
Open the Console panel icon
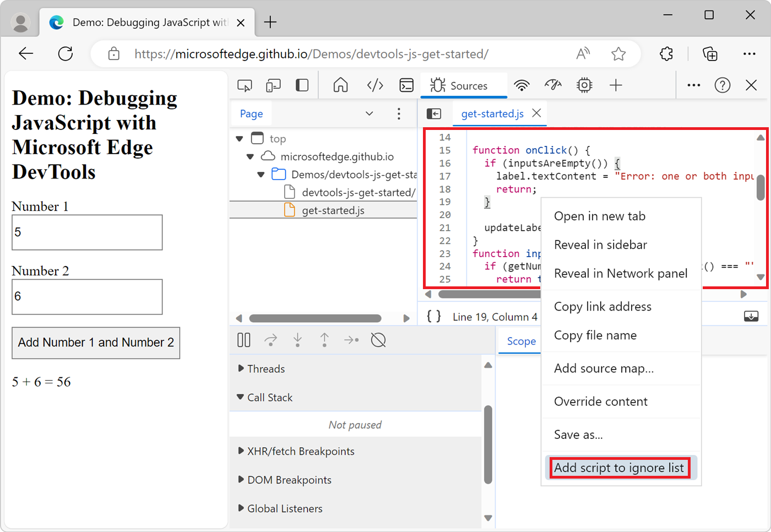pos(406,85)
